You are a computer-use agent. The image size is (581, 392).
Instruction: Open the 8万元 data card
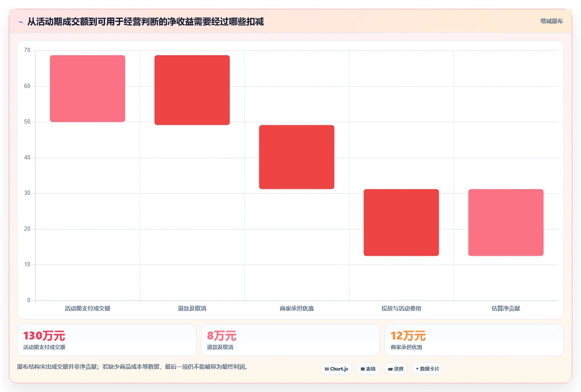point(290,340)
